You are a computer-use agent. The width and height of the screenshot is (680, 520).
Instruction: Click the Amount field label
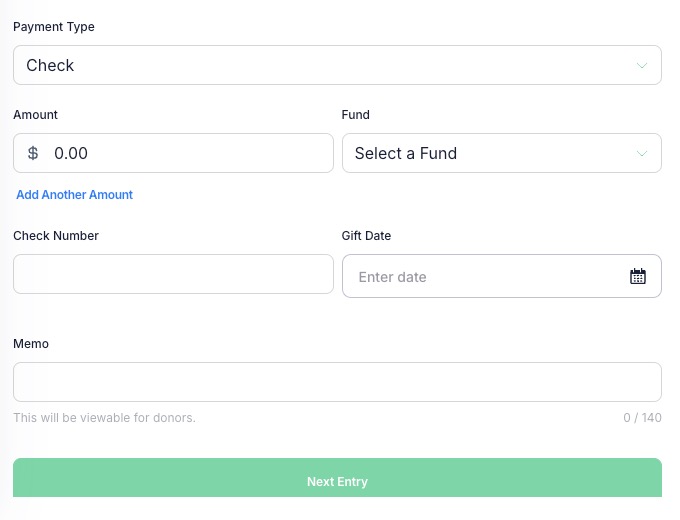tap(36, 115)
